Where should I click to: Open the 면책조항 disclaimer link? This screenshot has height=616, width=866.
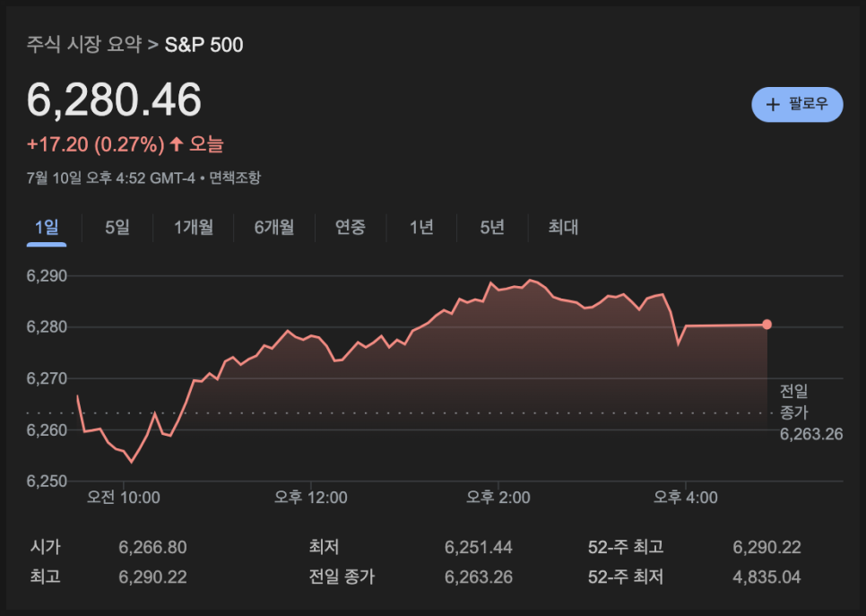click(x=235, y=178)
